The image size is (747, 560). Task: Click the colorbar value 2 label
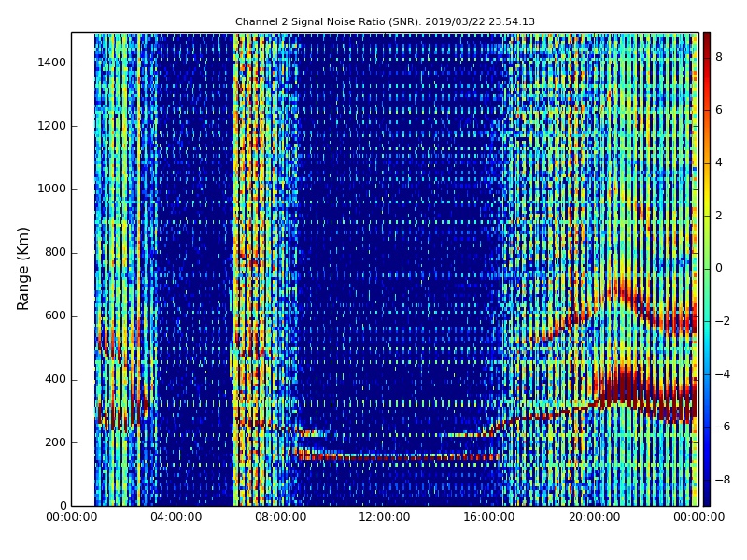tap(719, 216)
